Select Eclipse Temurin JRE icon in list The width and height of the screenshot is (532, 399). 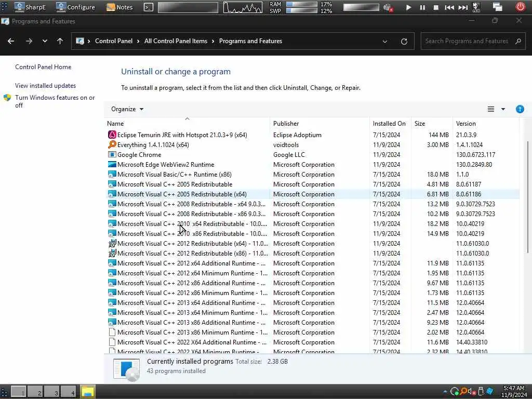point(112,135)
